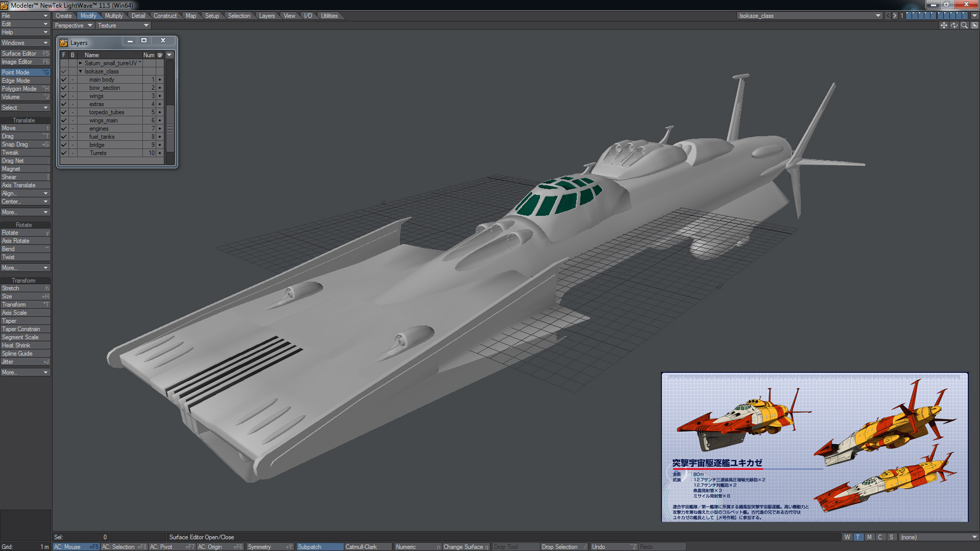Switch to Edge Mode
The height and width of the screenshot is (551, 980).
pyautogui.click(x=25, y=81)
